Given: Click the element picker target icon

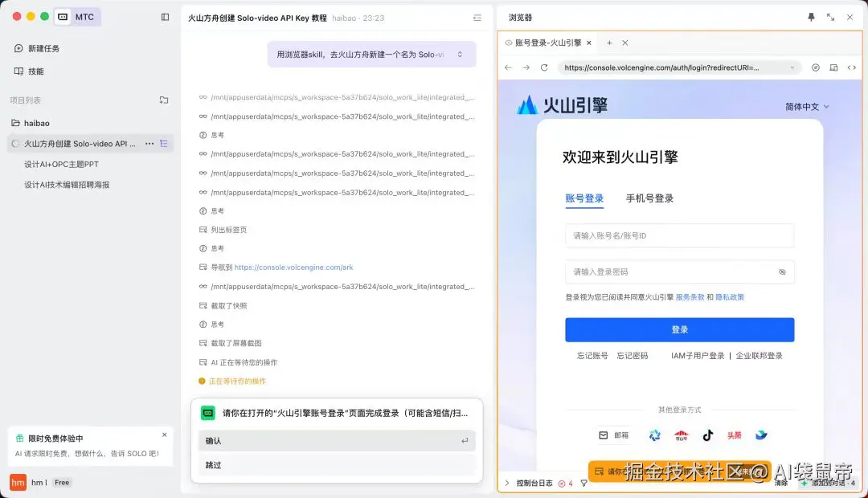Looking at the screenshot, I should [x=816, y=67].
